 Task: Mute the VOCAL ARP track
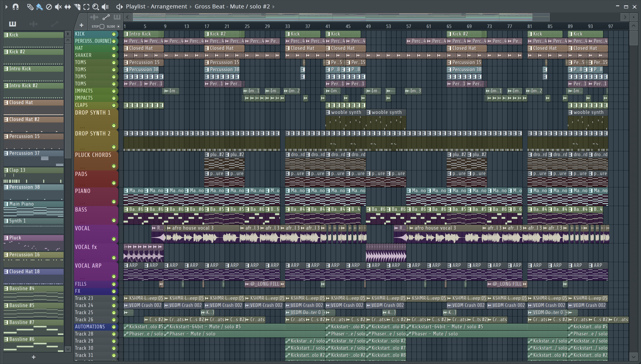pyautogui.click(x=114, y=276)
